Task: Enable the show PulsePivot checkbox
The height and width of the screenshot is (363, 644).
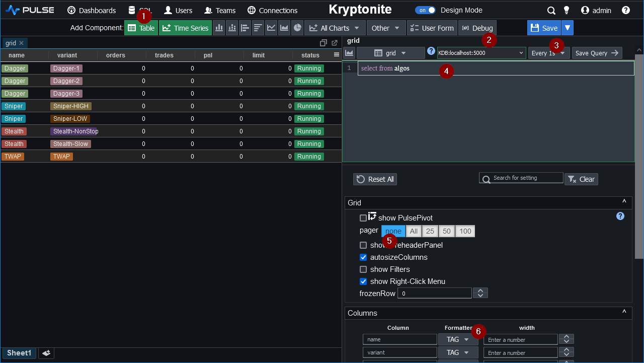Action: [363, 218]
